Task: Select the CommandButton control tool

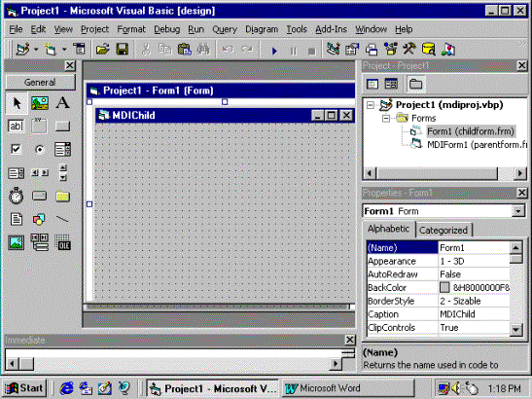Action: coord(63,127)
